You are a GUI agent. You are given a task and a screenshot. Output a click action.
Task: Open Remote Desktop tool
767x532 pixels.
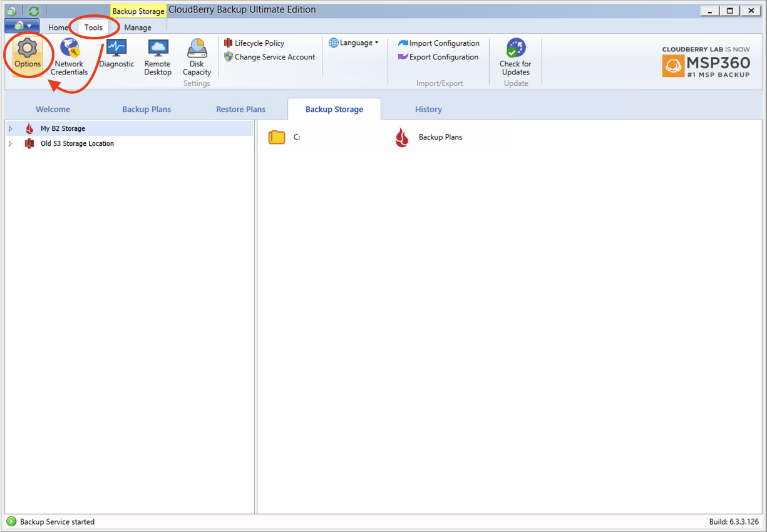click(x=158, y=56)
